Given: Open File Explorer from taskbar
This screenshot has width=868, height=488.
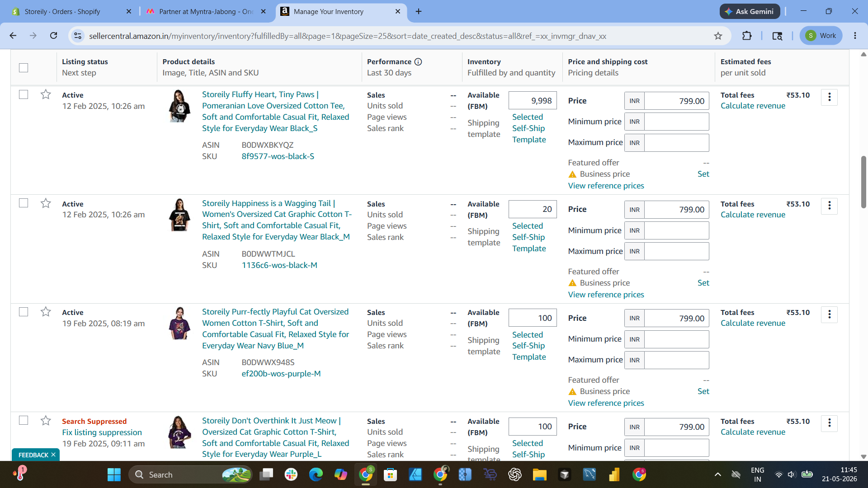Looking at the screenshot, I should pos(539,474).
